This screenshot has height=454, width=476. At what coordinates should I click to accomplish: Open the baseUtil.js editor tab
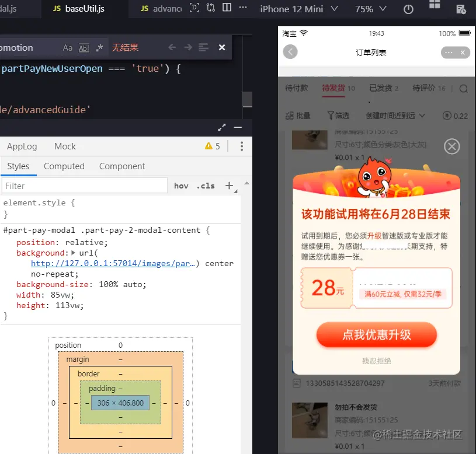pos(79,9)
